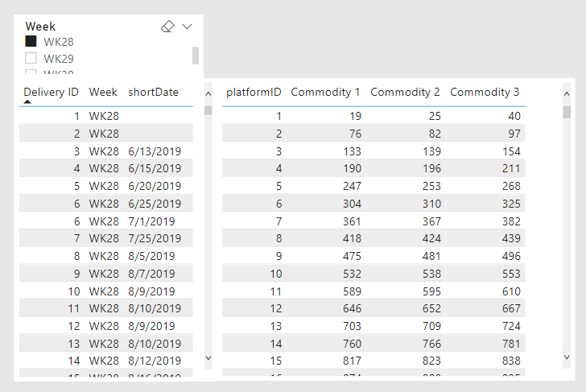Select Commodity 2 value 823

point(432,361)
